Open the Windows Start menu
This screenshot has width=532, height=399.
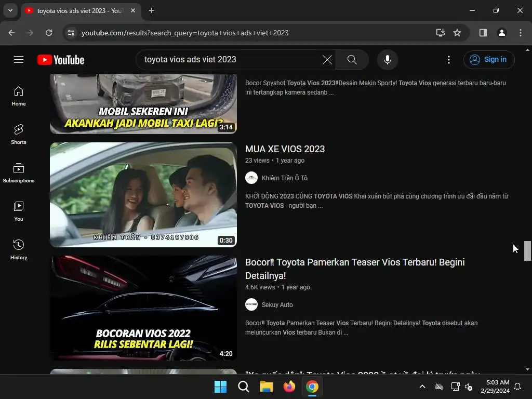(220, 387)
